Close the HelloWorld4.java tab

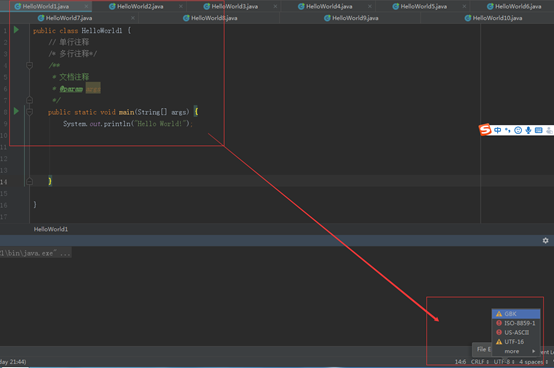(x=370, y=6)
